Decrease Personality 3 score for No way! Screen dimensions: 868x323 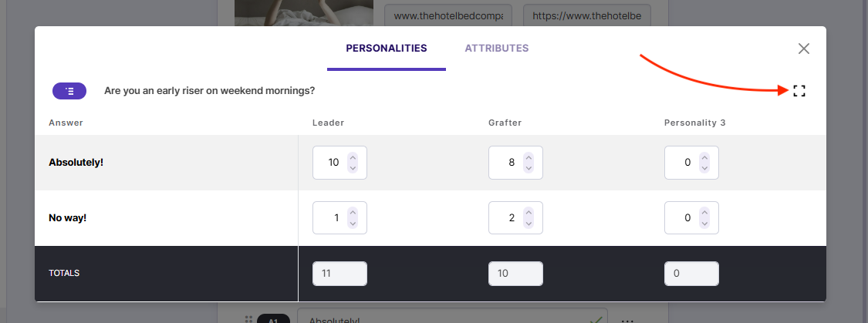click(x=704, y=223)
